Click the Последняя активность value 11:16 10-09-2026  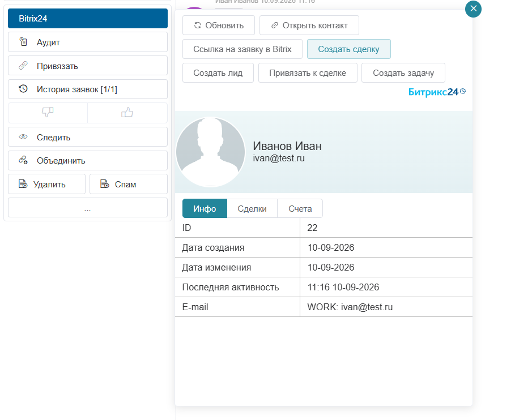(343, 287)
